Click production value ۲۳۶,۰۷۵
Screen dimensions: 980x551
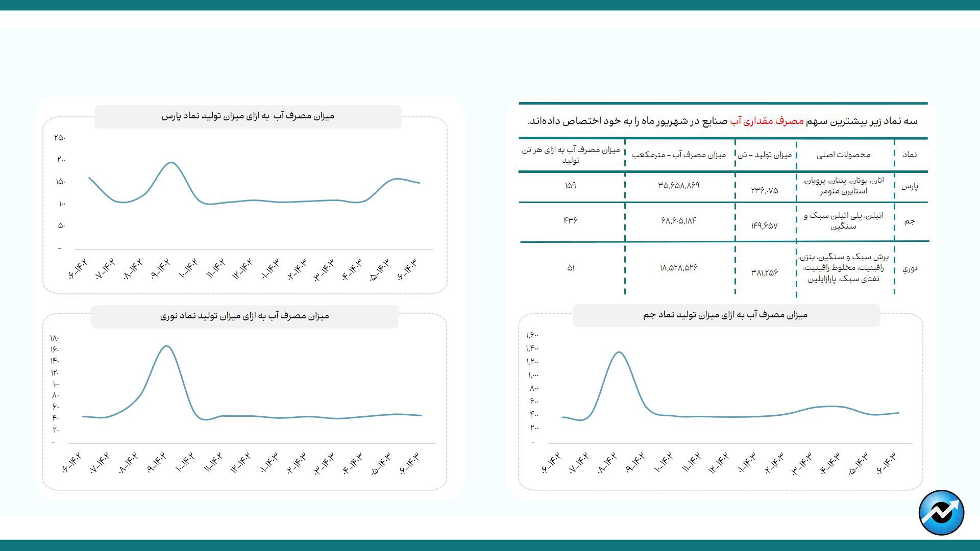click(x=764, y=190)
